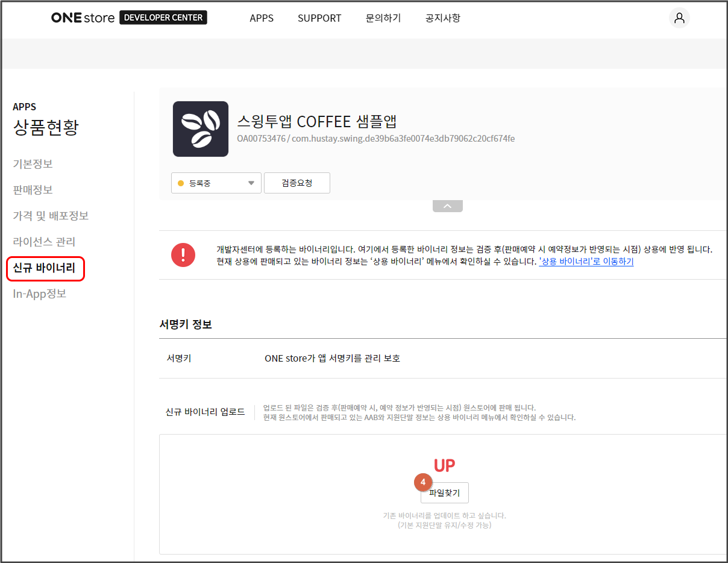The width and height of the screenshot is (728, 563).
Task: Follow the '상용 바이너리'로 이동하기 link
Action: 586,262
